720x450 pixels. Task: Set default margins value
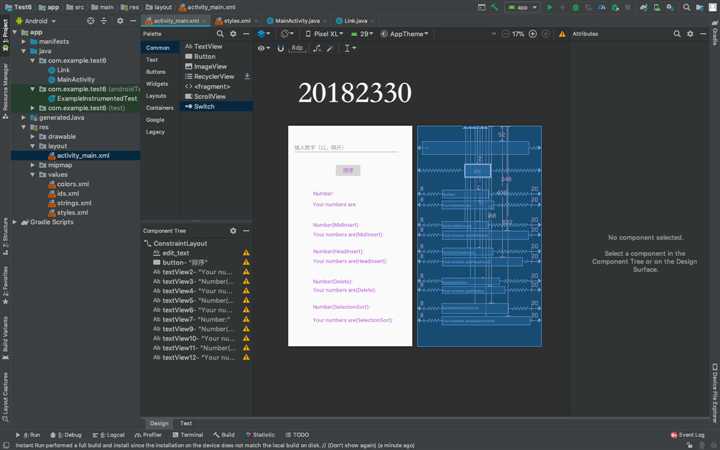pos(298,48)
